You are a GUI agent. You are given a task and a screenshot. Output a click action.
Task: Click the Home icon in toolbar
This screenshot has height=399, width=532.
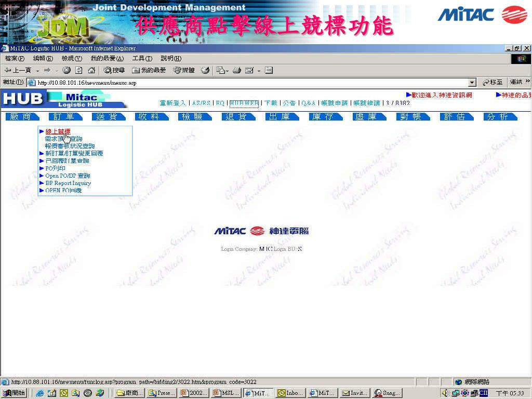(91, 70)
